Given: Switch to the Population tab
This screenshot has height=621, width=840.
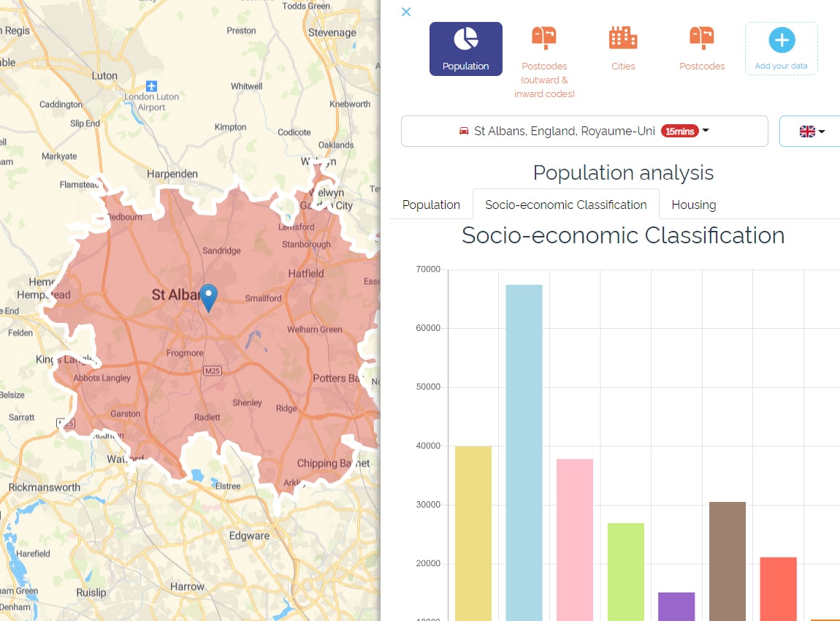Looking at the screenshot, I should coord(430,205).
